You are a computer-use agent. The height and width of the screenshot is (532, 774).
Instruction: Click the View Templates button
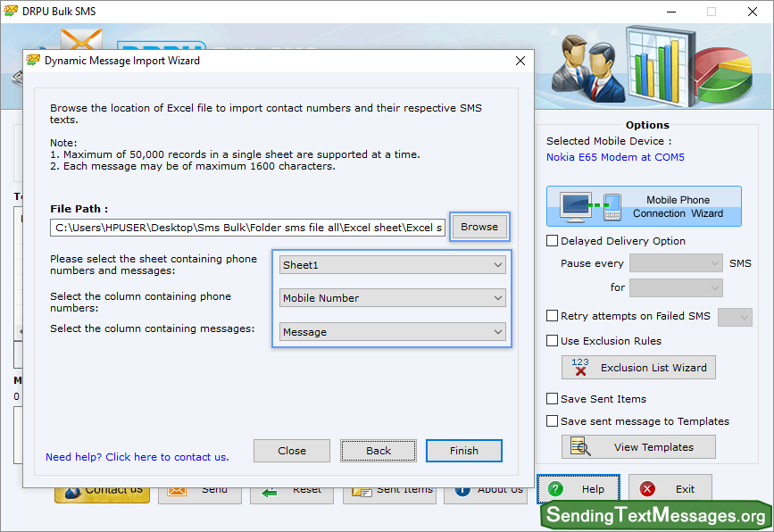point(638,446)
